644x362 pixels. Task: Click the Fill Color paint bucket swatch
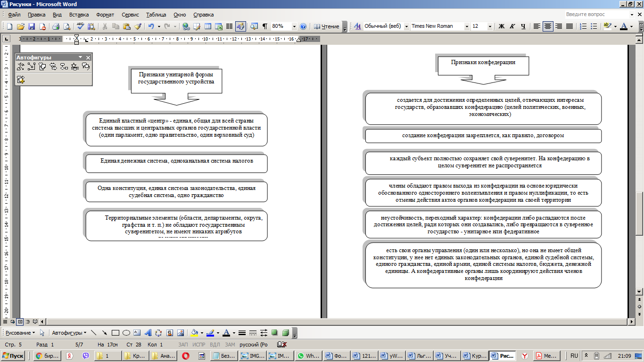tap(195, 333)
